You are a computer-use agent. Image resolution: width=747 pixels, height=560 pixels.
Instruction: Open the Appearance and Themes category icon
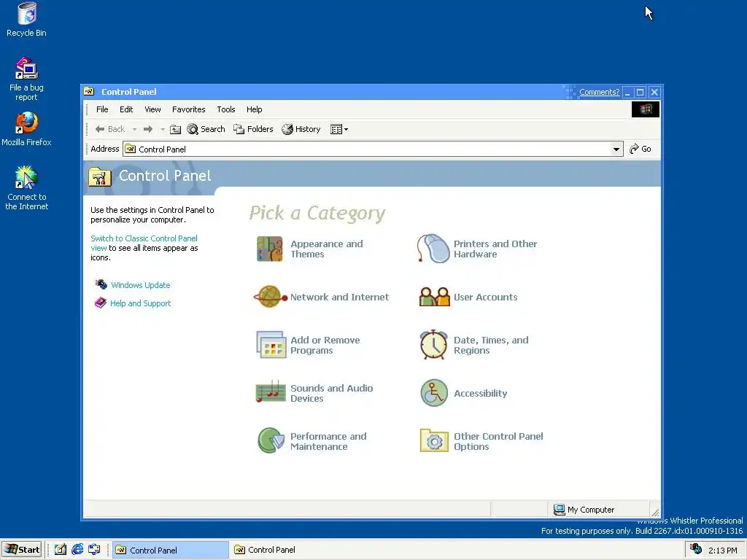coord(270,249)
